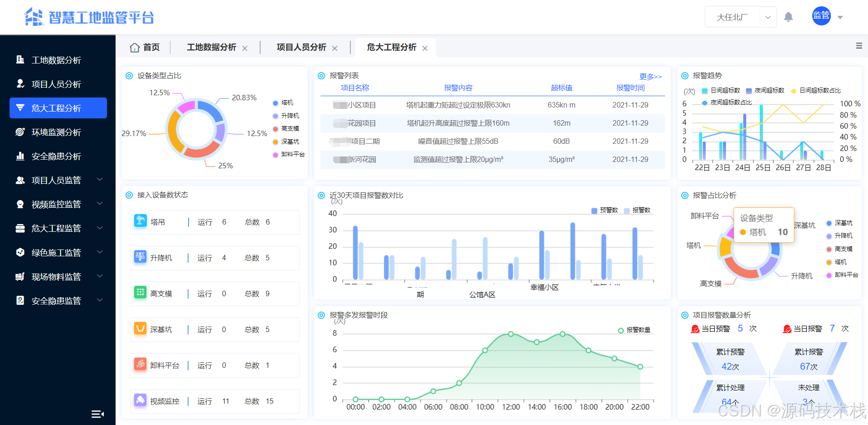Viewport: 868px width, 425px height.
Task: Expand the 绿色施工监管 submenu
Action: pyautogui.click(x=100, y=252)
